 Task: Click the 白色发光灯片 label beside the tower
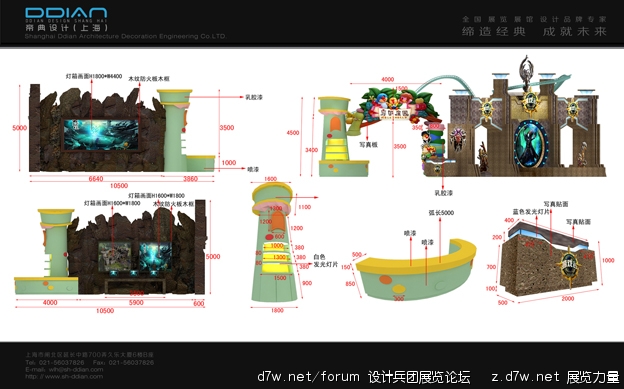(326, 261)
